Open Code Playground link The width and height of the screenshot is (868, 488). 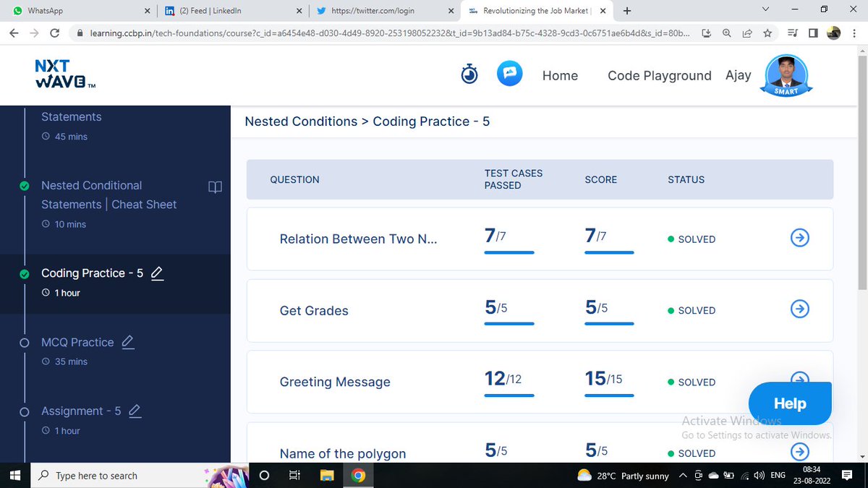click(660, 75)
